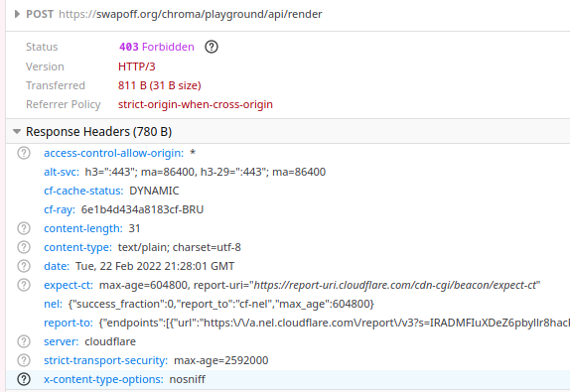Click the Version label
Viewport: 570px width, 392px height.
pyautogui.click(x=45, y=66)
